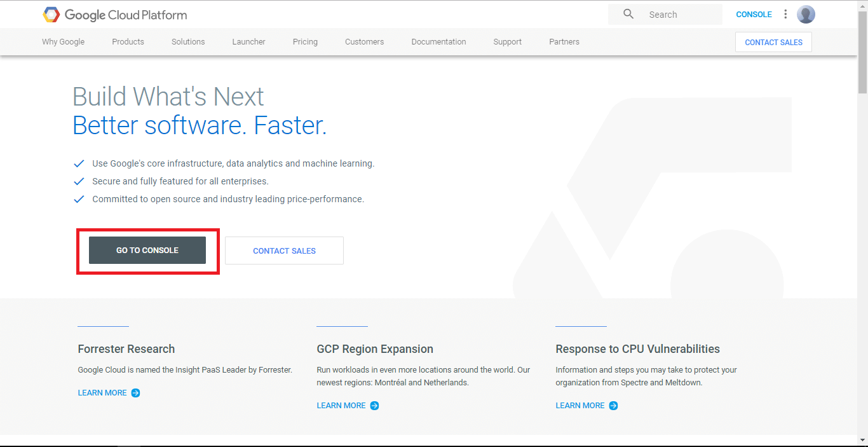Viewport: 868px width, 447px height.
Task: Click the scrollbar up arrow
Action: (x=862, y=5)
